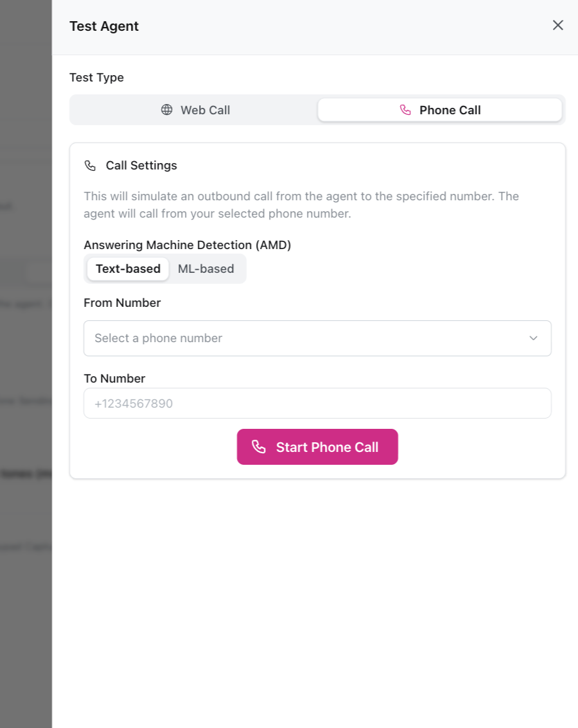The height and width of the screenshot is (728, 578).
Task: Click the Start Phone Call button
Action: (x=317, y=446)
